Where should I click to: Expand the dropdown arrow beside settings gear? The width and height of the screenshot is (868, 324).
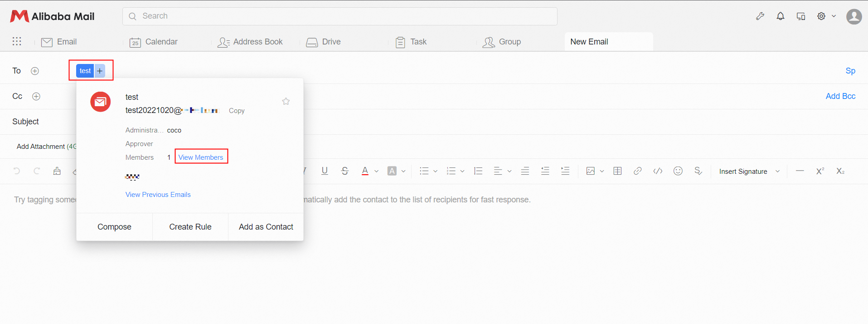point(834,16)
